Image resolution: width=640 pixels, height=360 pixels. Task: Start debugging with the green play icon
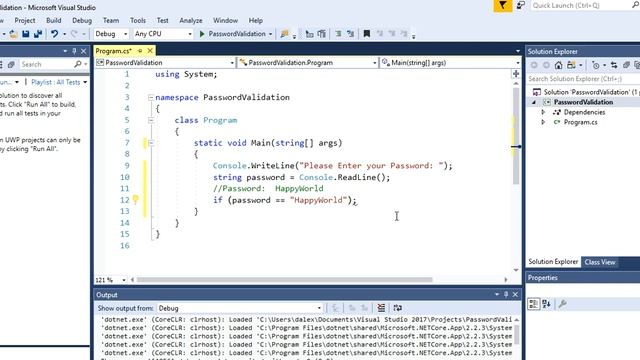click(x=202, y=34)
